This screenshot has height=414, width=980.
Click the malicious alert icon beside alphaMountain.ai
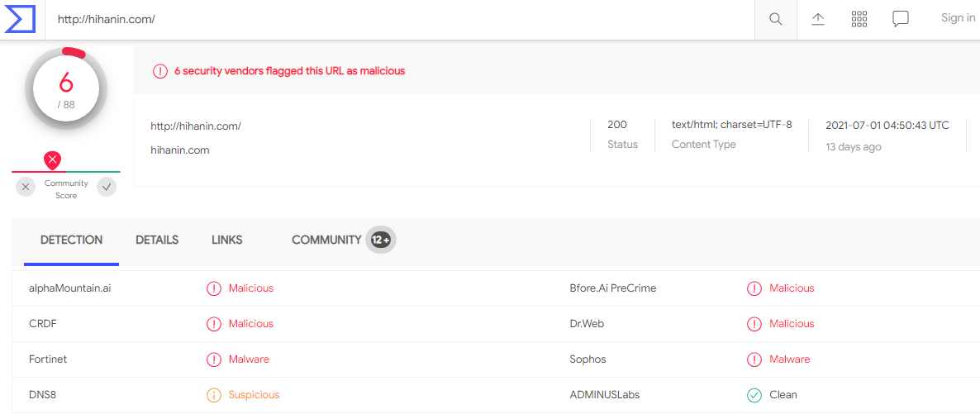[x=214, y=288]
